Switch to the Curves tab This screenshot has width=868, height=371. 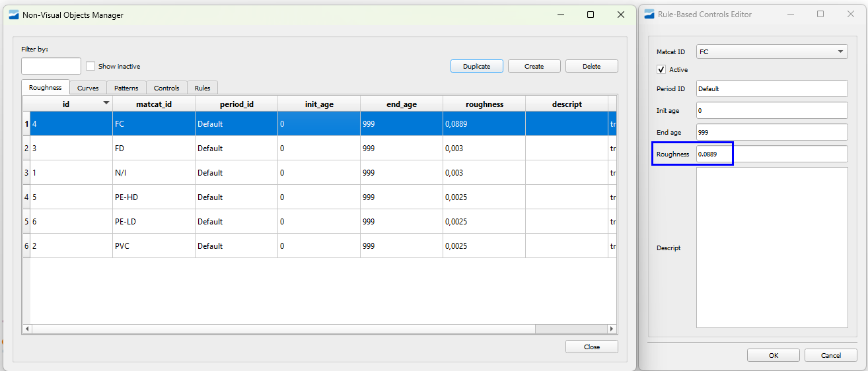[88, 88]
